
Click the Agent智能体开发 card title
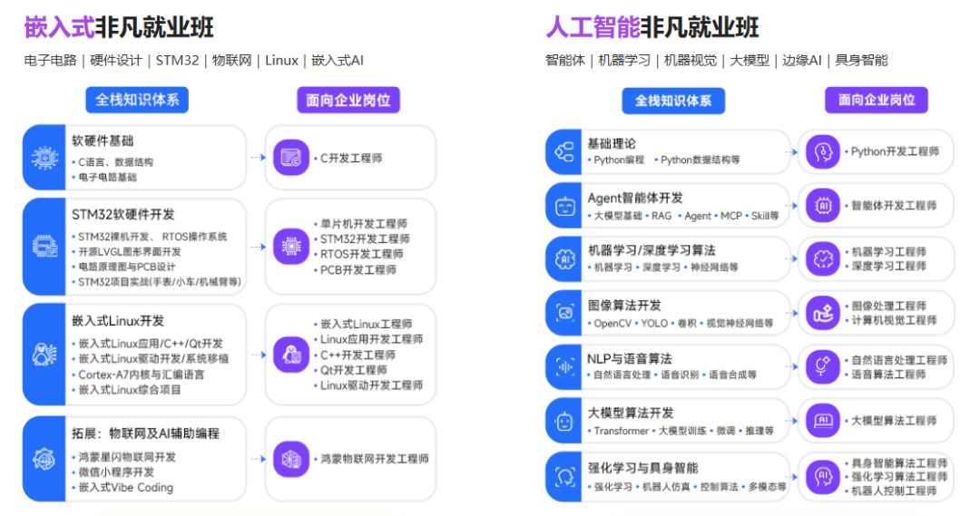[635, 198]
